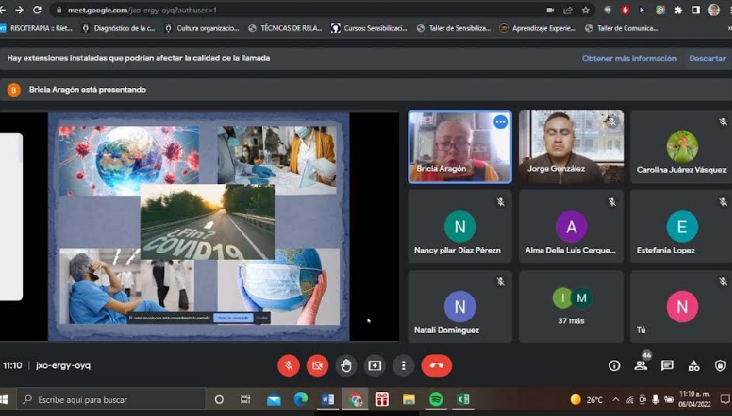Click the present screen icon

coord(375,366)
